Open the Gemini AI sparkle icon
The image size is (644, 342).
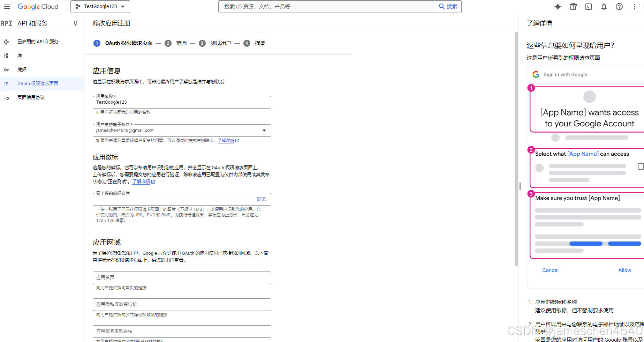point(558,7)
